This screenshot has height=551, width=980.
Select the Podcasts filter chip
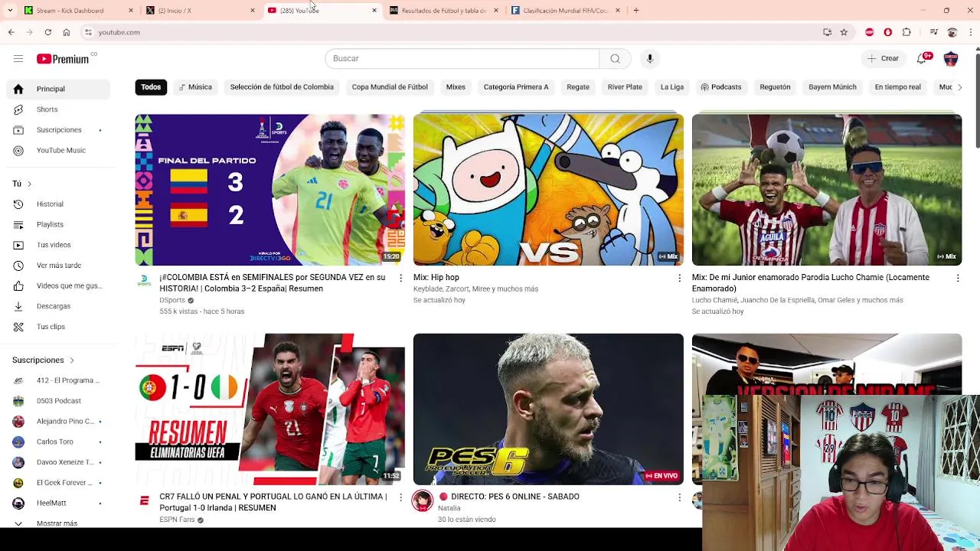(720, 87)
